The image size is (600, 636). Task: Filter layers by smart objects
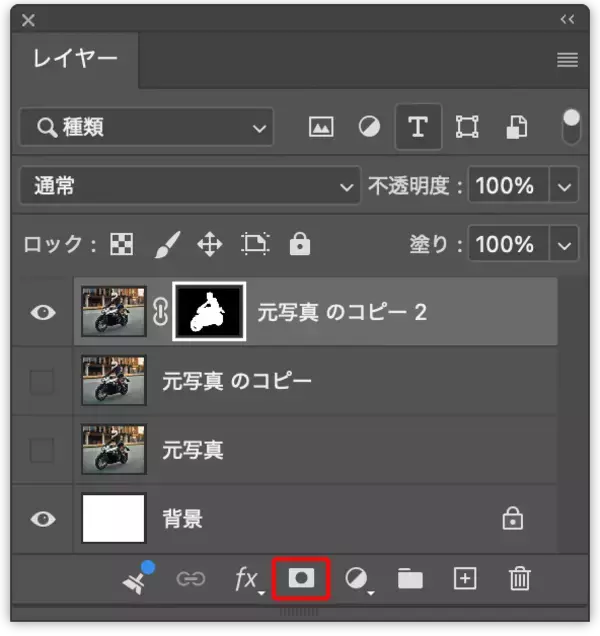(x=517, y=127)
